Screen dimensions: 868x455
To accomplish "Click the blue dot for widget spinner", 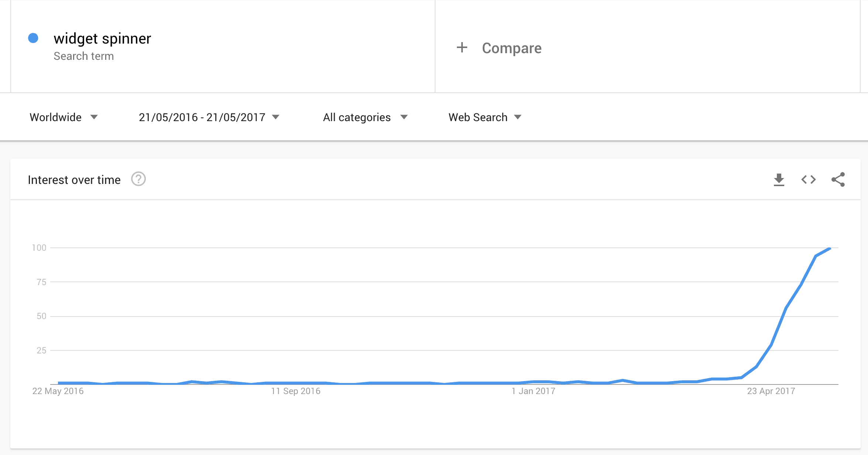I will pos(33,38).
